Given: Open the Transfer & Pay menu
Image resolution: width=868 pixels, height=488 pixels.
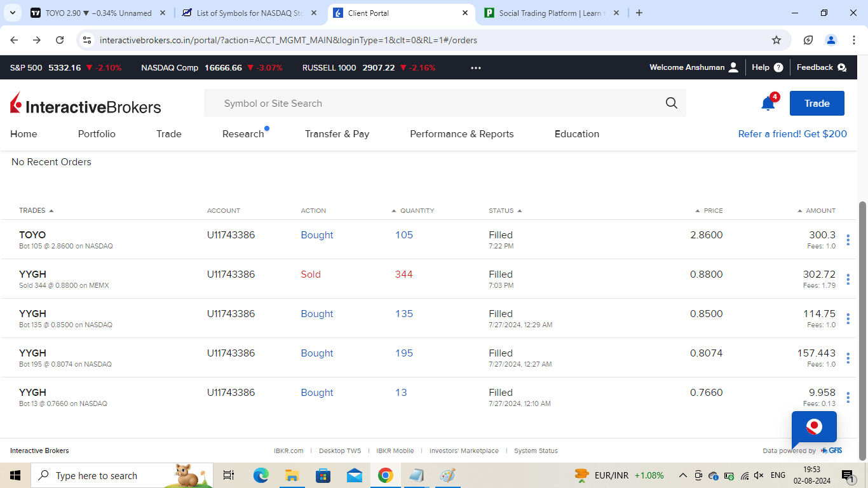Looking at the screenshot, I should (337, 134).
